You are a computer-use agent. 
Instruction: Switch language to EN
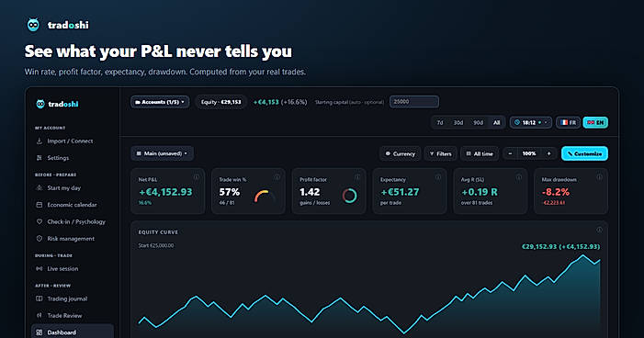click(x=595, y=122)
